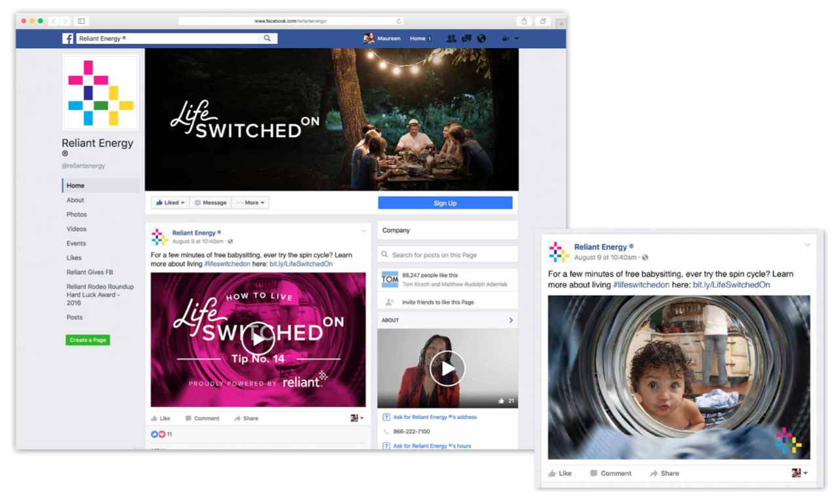Click Reliant Energy name on enlarged post card
The image size is (838, 504).
600,247
